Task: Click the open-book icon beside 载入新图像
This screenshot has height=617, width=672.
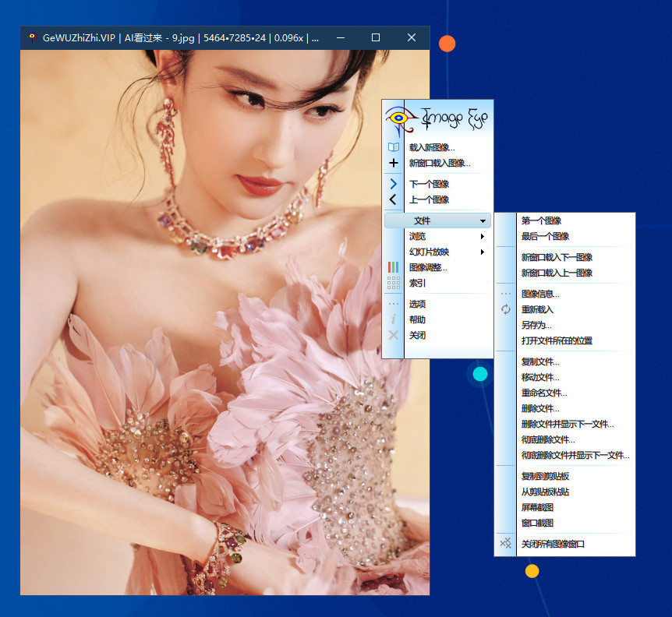Action: 394,147
